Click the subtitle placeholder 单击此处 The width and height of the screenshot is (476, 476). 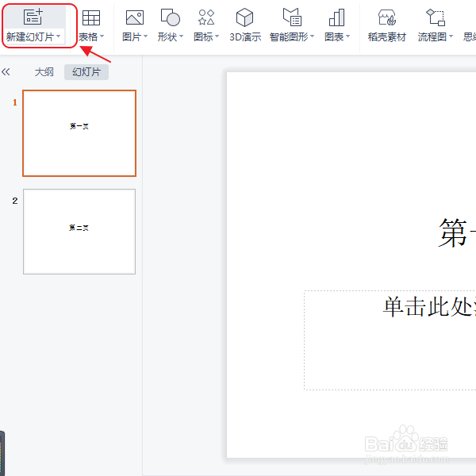coord(390,340)
